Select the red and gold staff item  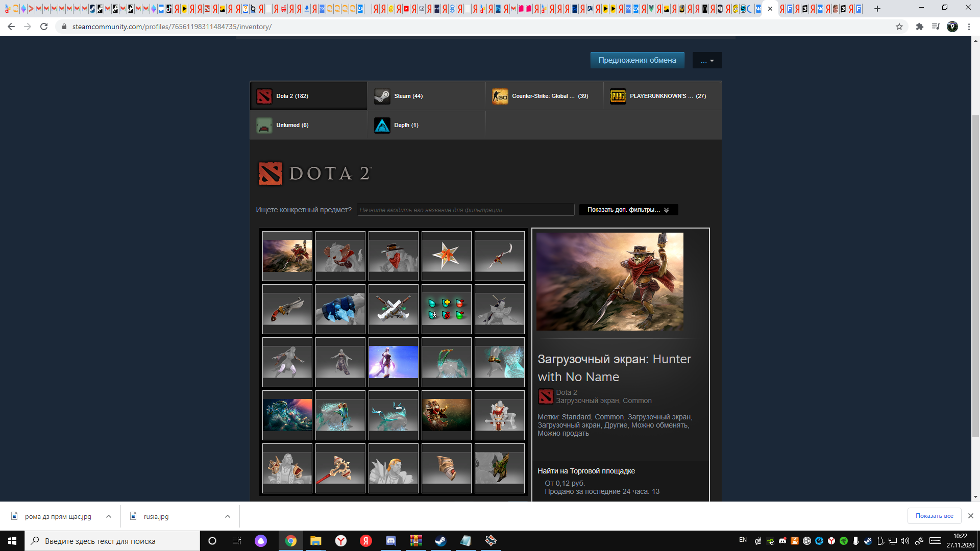(340, 468)
